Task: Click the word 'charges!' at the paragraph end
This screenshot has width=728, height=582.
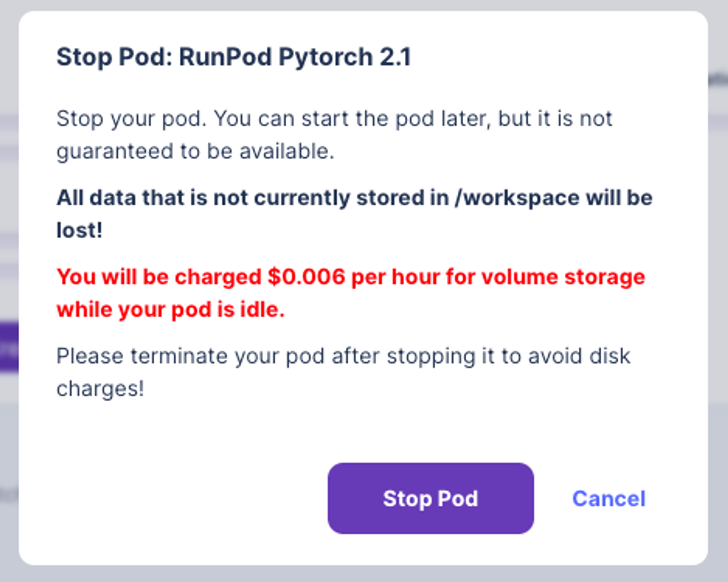Action: point(100,389)
